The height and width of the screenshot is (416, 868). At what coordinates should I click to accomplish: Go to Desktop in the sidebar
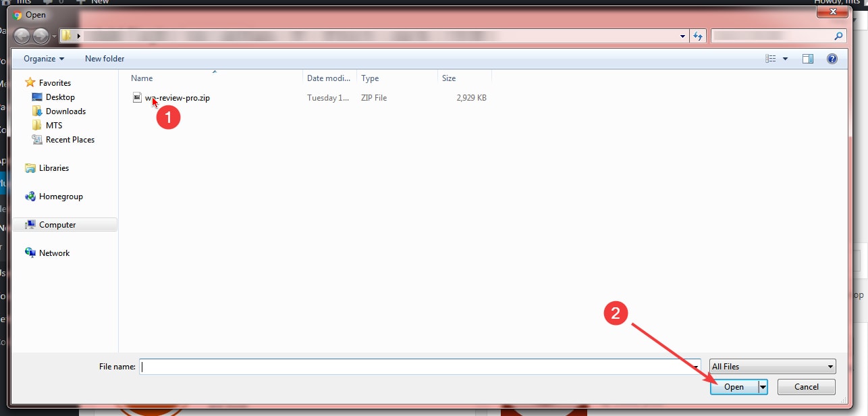click(60, 97)
